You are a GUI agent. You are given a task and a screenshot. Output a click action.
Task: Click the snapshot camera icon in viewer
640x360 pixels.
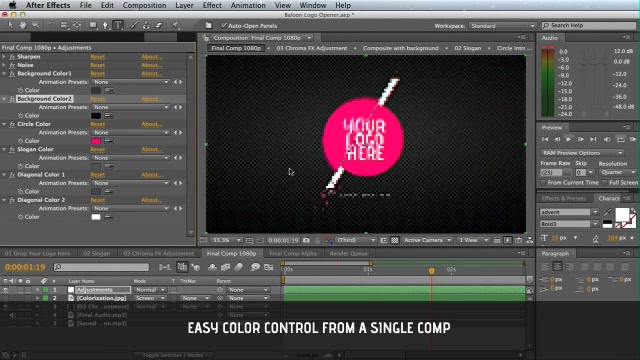(306, 240)
